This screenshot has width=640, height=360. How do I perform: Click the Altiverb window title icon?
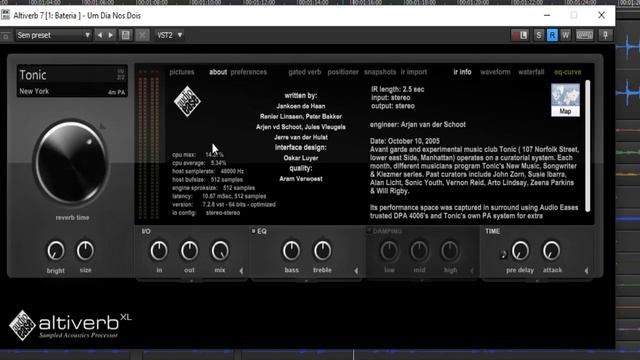tap(6, 15)
